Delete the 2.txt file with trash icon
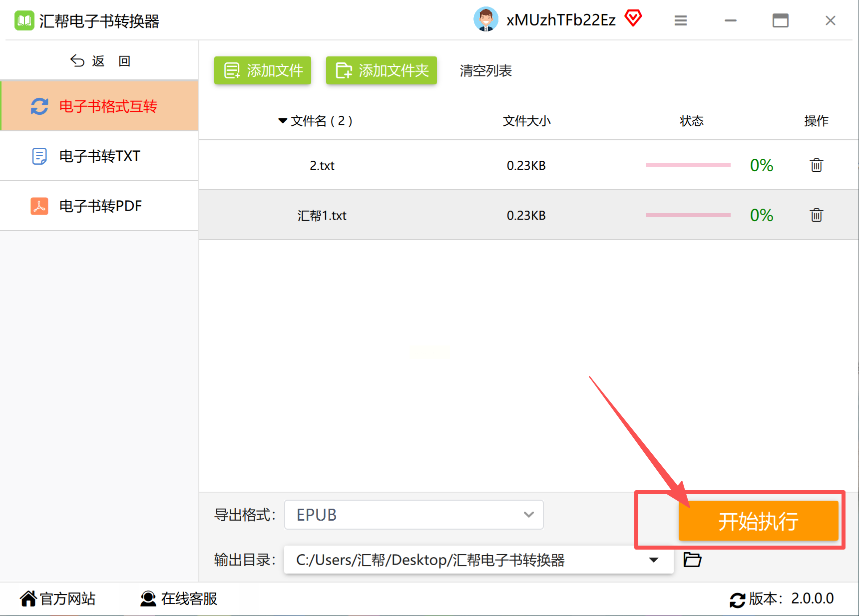This screenshot has height=616, width=859. (x=816, y=165)
